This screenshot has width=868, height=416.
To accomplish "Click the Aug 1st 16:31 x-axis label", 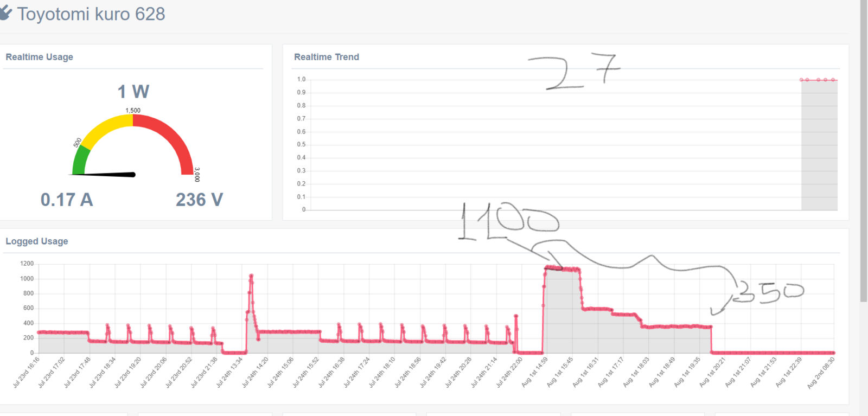I will point(586,372).
